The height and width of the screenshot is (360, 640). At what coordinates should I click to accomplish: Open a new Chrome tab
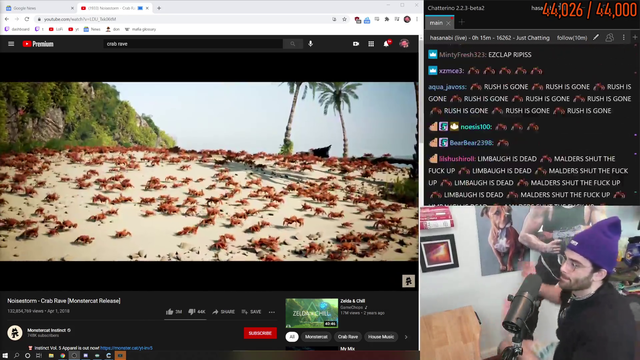click(159, 8)
